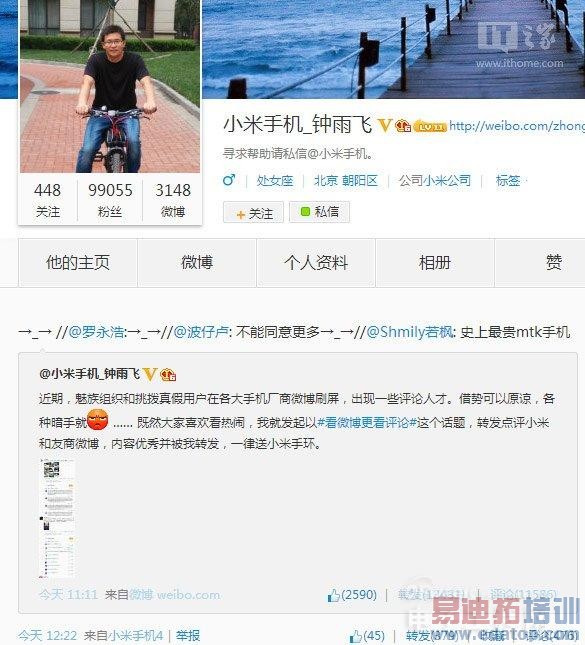Click the male gender symbol icon
585x645 pixels.
229,180
